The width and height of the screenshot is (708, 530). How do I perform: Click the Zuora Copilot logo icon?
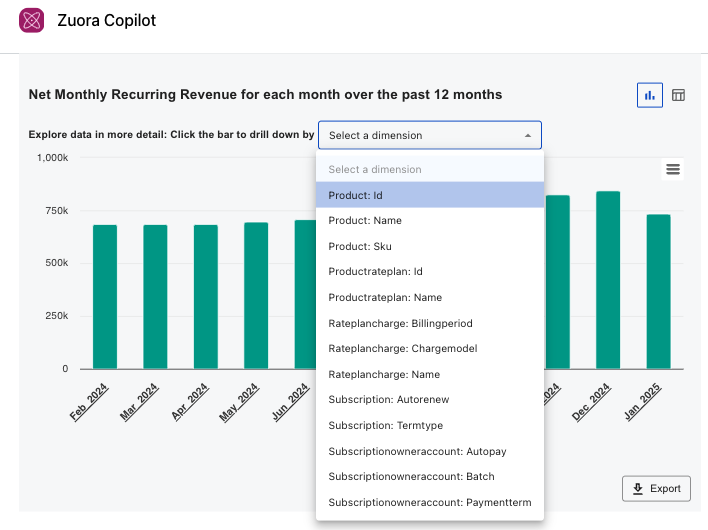(x=32, y=20)
